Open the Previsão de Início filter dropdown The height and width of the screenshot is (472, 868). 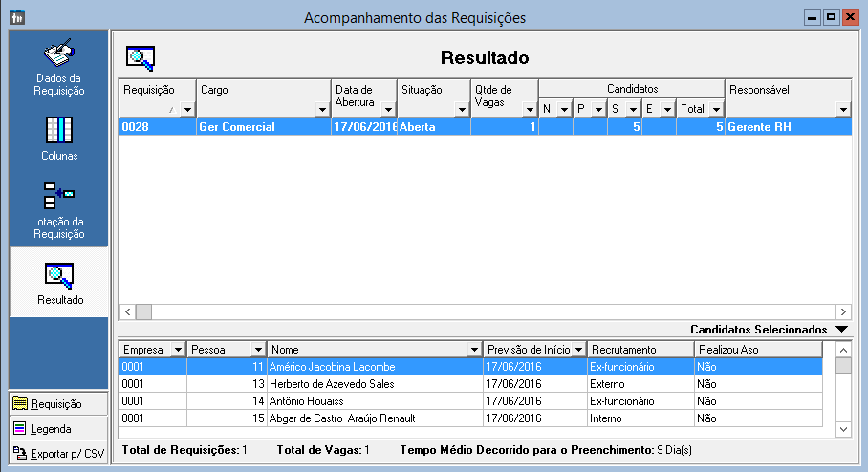[578, 349]
